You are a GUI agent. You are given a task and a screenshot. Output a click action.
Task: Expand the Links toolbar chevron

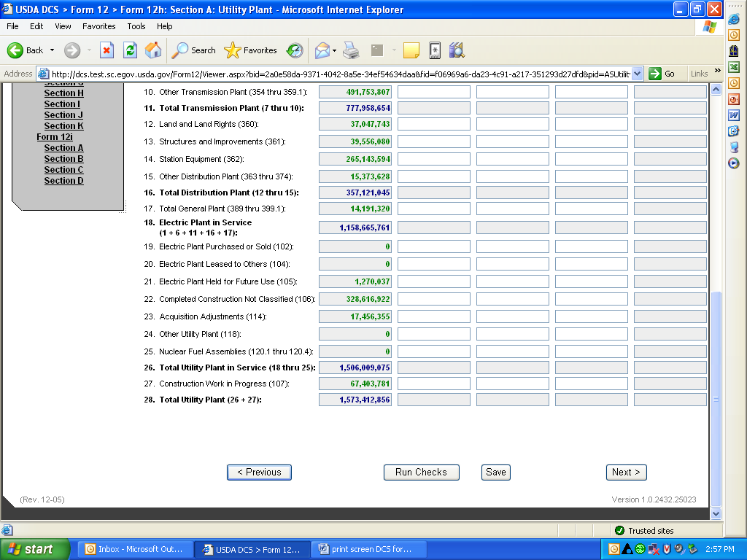coord(717,71)
